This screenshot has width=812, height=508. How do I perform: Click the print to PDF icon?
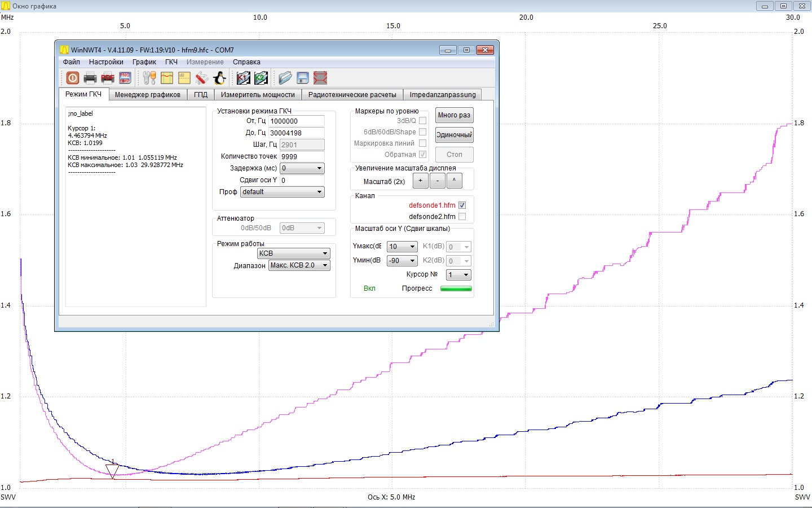pyautogui.click(x=108, y=78)
